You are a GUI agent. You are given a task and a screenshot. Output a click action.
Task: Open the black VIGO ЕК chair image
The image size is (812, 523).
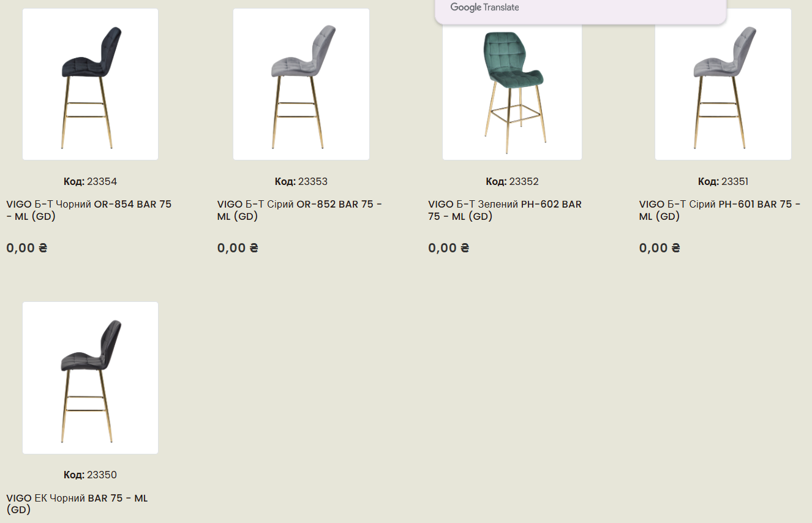91,378
